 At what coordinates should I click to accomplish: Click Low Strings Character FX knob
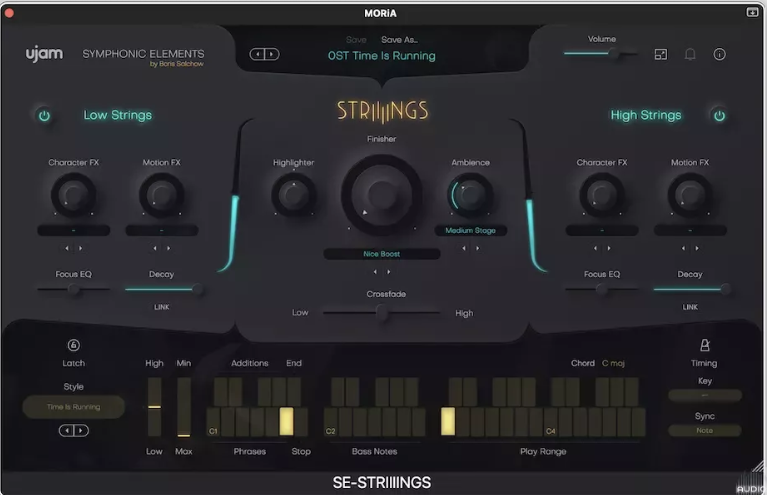click(73, 195)
